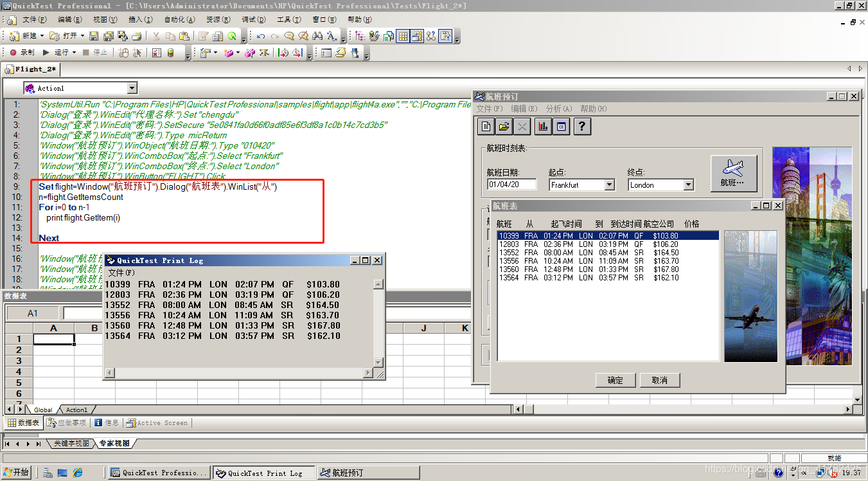Select the 数据表 bottom panel tab
Screen dimensions: 868x481
tap(24, 422)
